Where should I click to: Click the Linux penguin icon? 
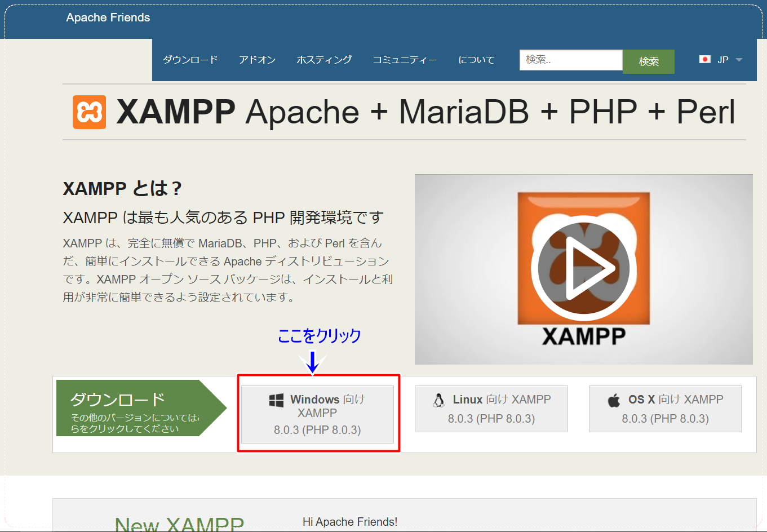click(438, 400)
